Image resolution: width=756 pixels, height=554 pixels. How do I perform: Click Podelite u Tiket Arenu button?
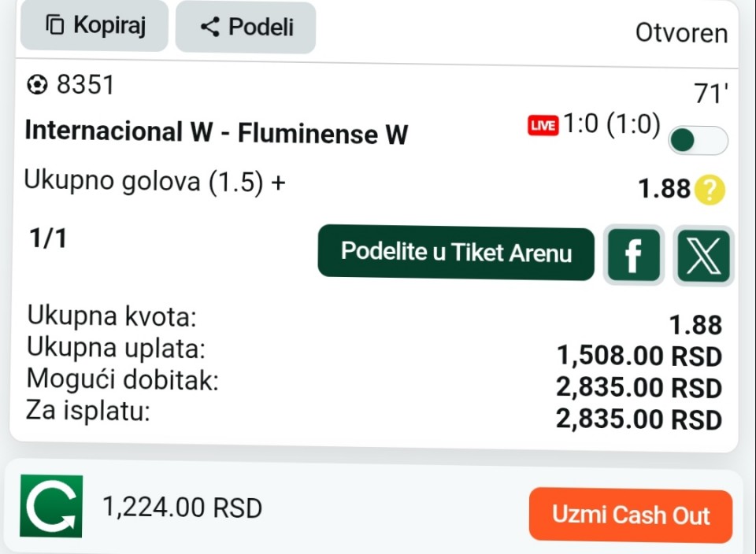[x=456, y=253]
